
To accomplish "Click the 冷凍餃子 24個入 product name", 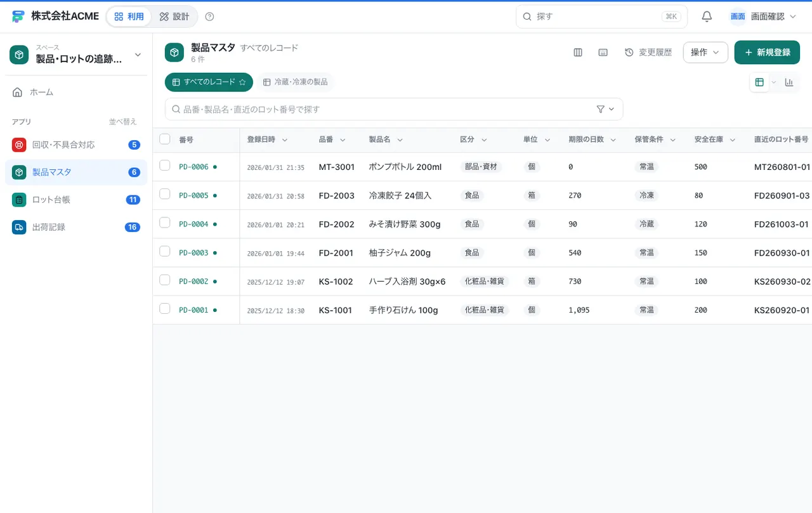I will pos(400,195).
